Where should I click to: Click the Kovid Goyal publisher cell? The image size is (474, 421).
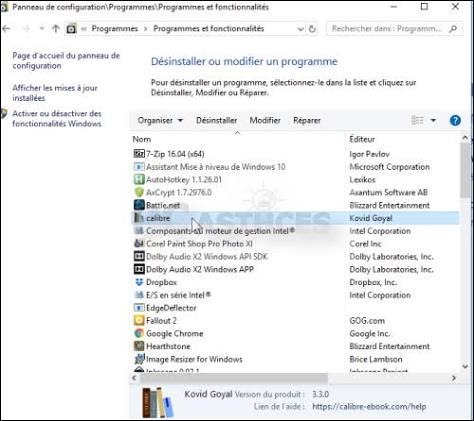tap(371, 218)
